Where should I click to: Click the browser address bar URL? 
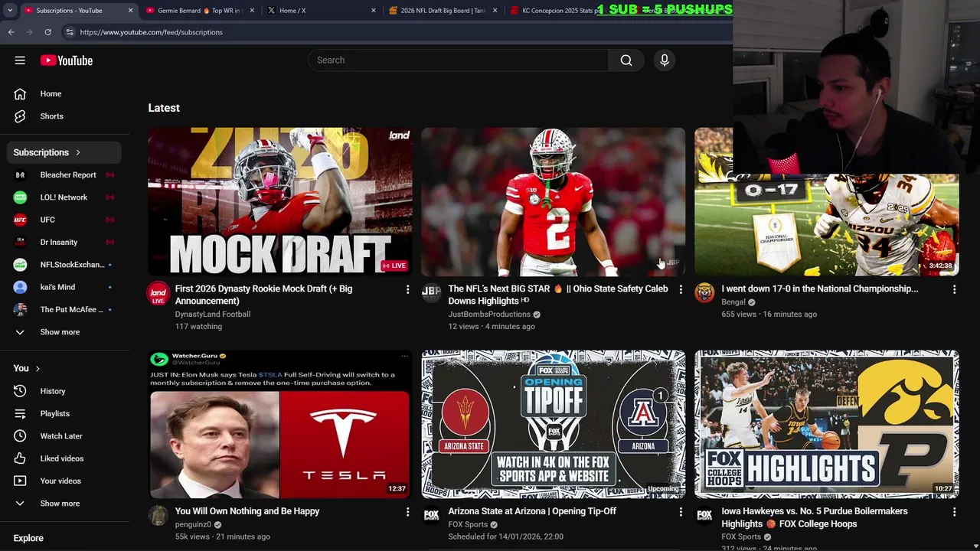tap(152, 32)
